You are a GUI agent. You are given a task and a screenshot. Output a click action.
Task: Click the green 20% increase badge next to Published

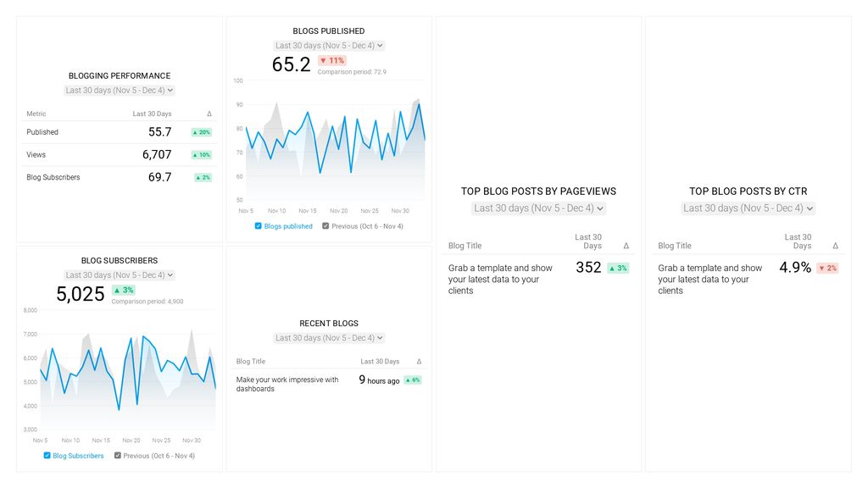pos(203,132)
